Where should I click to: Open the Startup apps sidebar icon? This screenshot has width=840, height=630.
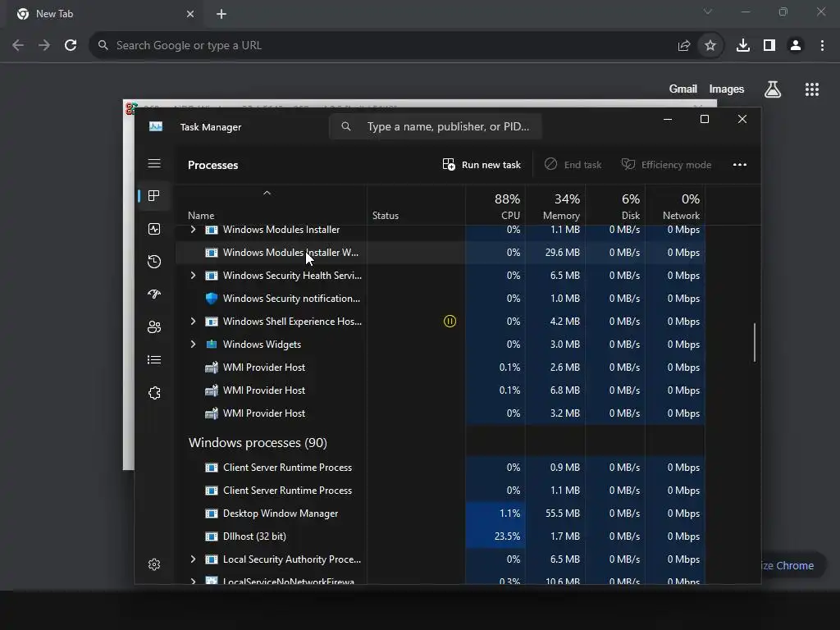pyautogui.click(x=154, y=294)
